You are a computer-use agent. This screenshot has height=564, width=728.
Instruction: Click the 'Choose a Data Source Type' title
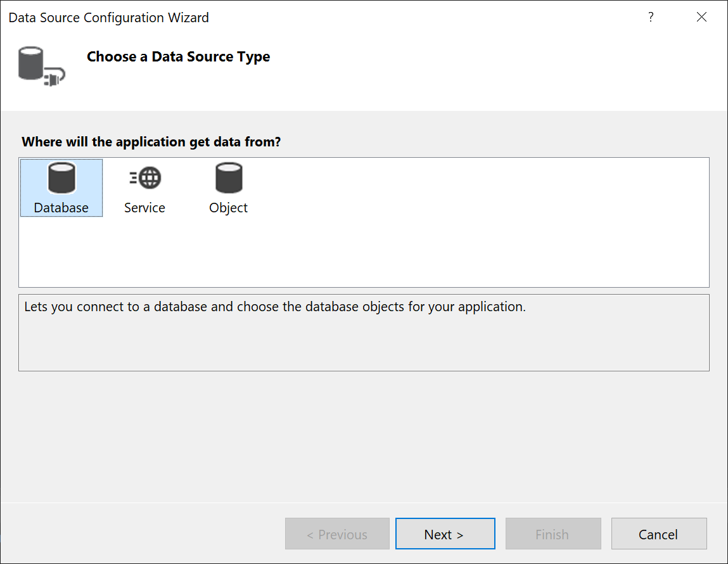click(178, 56)
